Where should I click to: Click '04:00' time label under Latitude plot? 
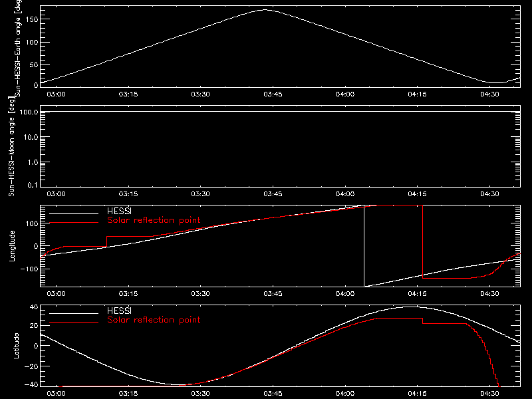(345, 394)
